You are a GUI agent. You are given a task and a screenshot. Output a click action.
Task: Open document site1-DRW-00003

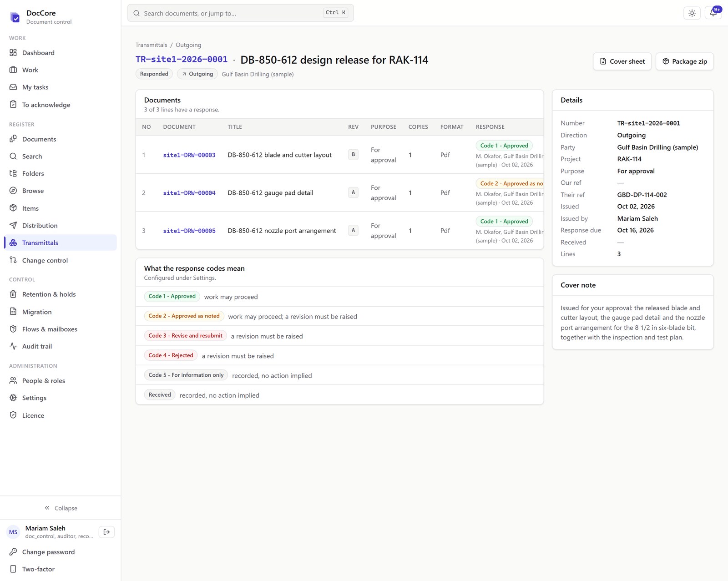point(189,155)
